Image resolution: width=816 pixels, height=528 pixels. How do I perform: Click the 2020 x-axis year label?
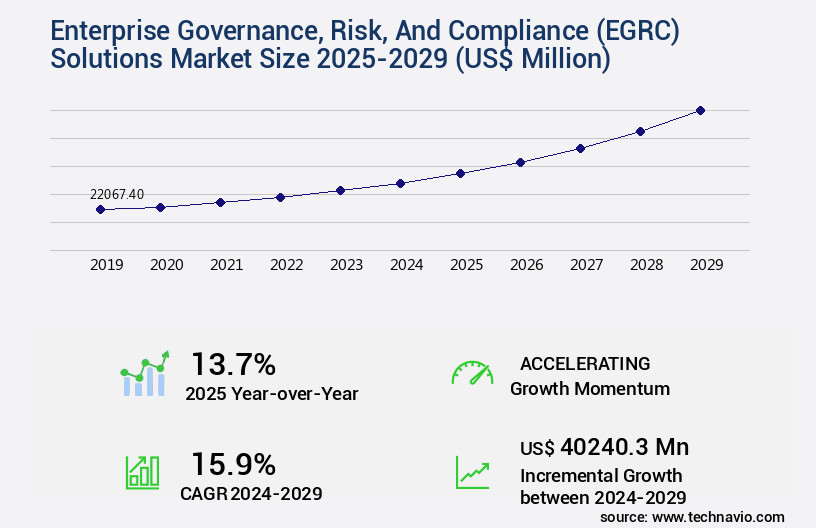166,265
